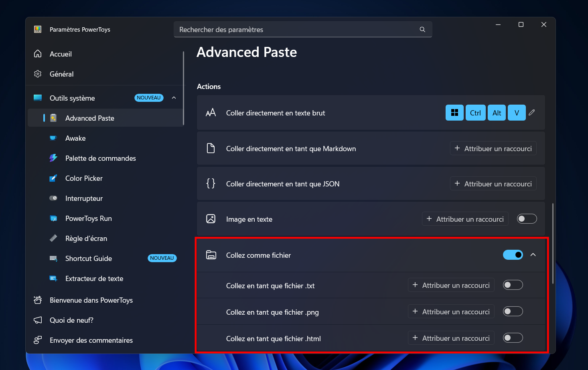The image size is (588, 370).
Task: Assign a shortcut for Image en texte
Action: tap(465, 219)
